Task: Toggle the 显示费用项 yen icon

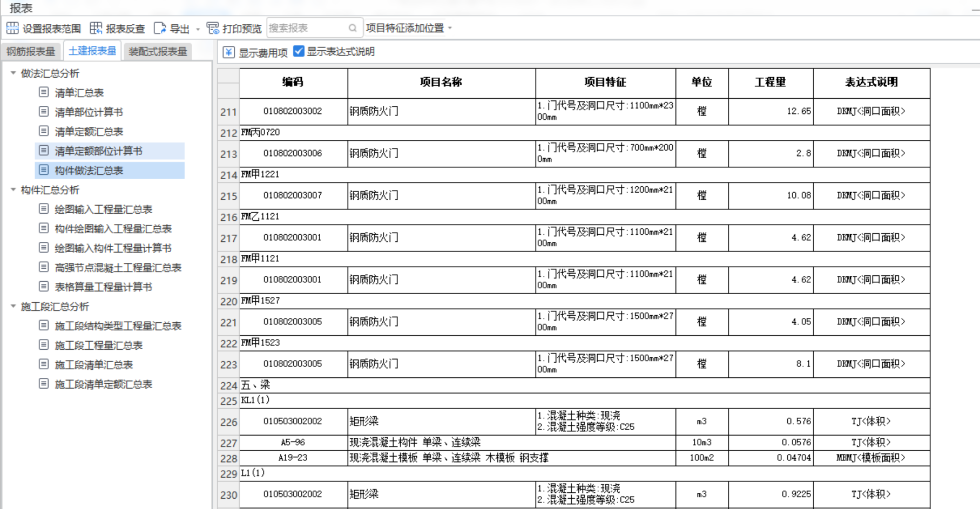Action: 229,52
